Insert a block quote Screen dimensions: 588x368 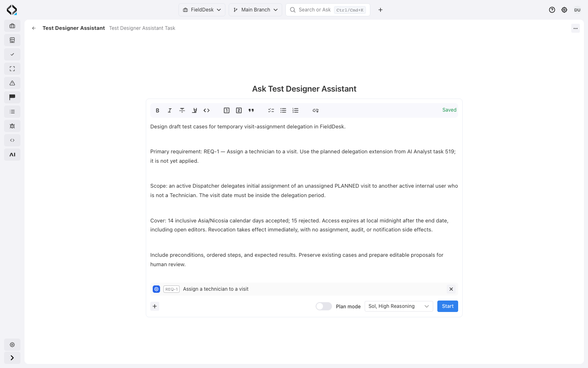(251, 110)
